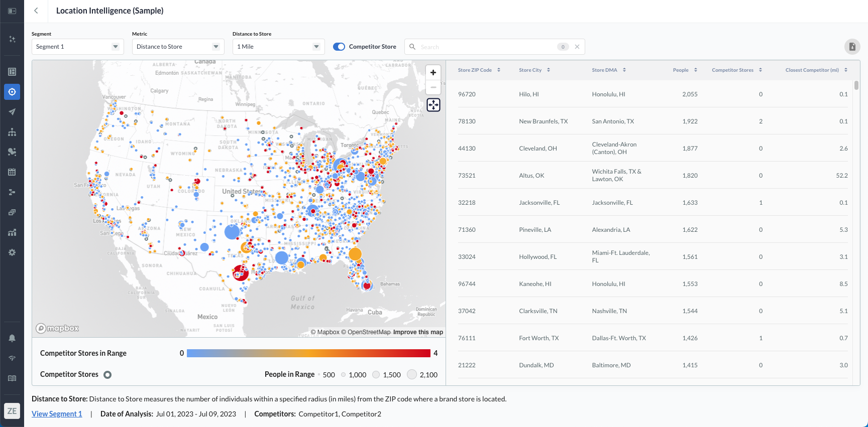Sort table by People column header
Viewport: 868px width, 427px height.
pos(685,70)
